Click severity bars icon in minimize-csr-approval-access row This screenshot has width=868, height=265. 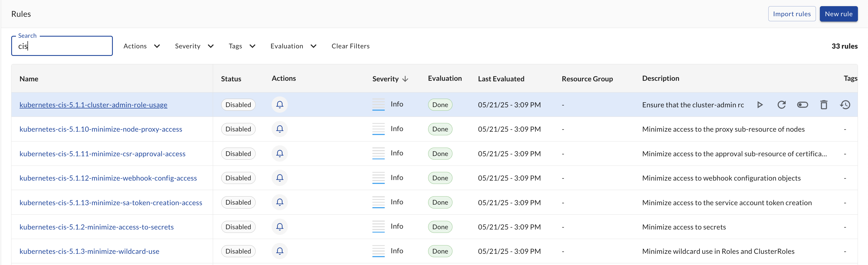point(378,153)
